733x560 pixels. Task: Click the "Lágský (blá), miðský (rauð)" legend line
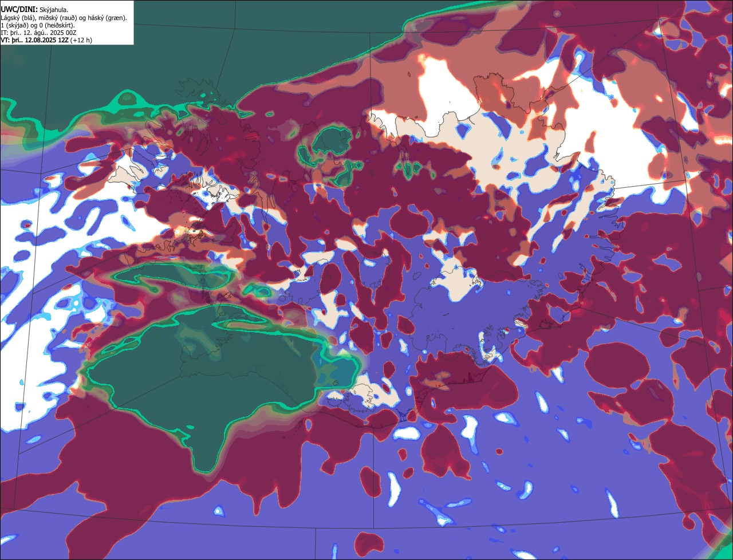[x=64, y=18]
